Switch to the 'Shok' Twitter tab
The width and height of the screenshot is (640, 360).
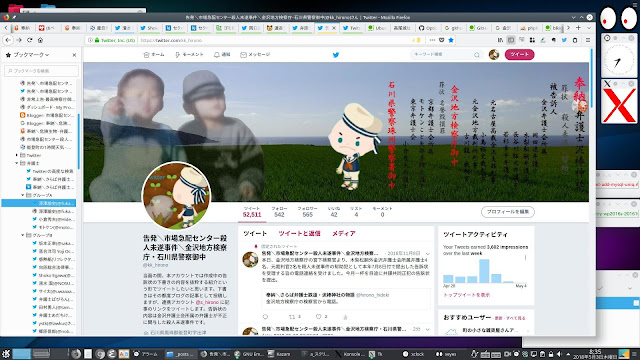pos(149,28)
